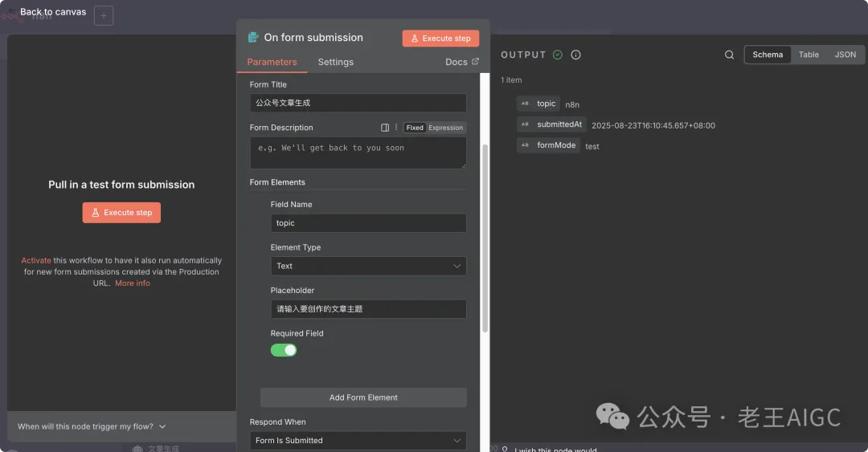Show output in Schema view
The width and height of the screenshot is (868, 452).
768,55
